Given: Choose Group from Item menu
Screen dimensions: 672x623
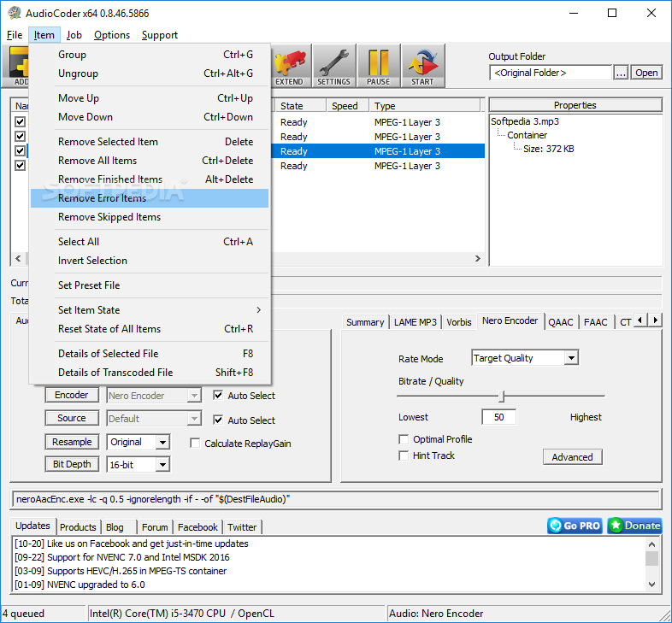Looking at the screenshot, I should pos(150,55).
